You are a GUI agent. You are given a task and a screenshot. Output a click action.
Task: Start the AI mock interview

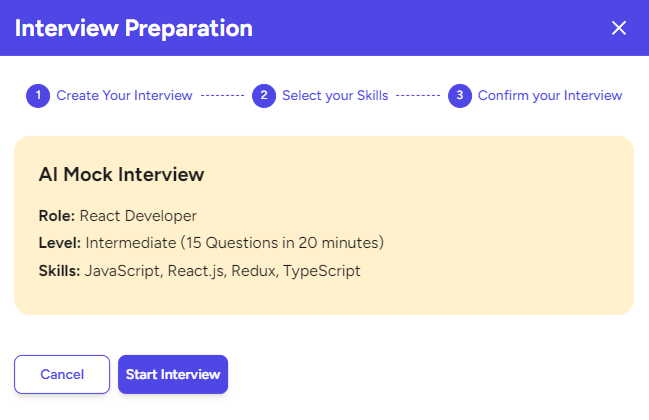click(173, 374)
